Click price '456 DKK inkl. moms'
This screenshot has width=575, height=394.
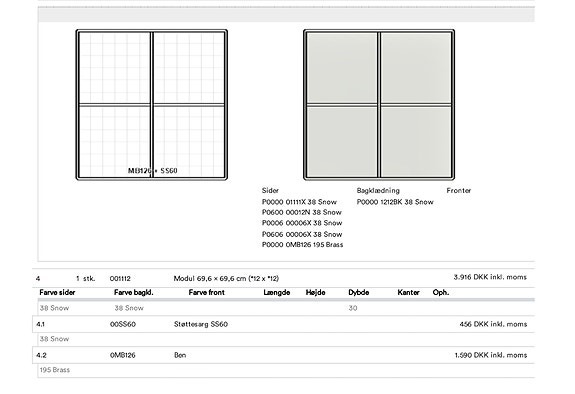click(493, 324)
